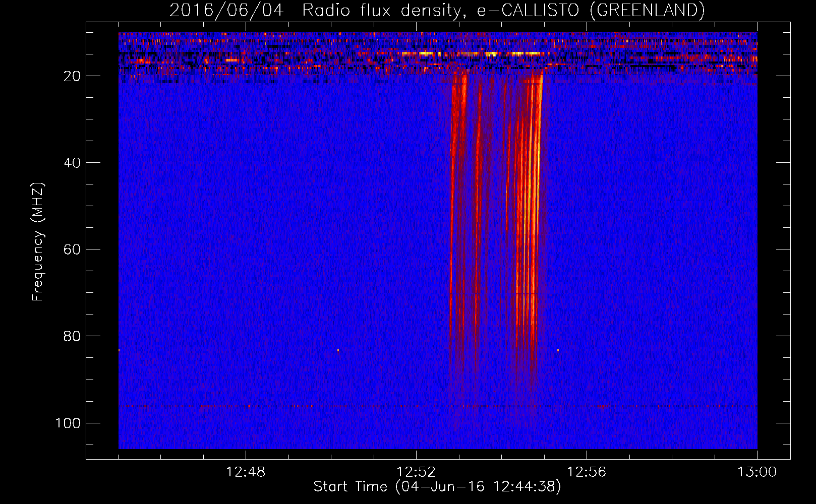Viewport: 816px width, 504px height.
Task: Click the "Frequency (MHZ)" axis label
Action: (x=38, y=242)
